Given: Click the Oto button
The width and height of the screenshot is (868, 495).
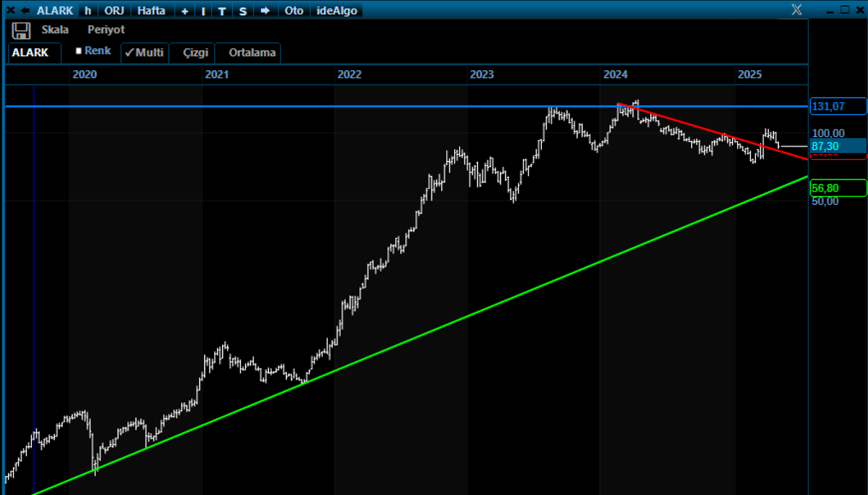Looking at the screenshot, I should pyautogui.click(x=294, y=11).
